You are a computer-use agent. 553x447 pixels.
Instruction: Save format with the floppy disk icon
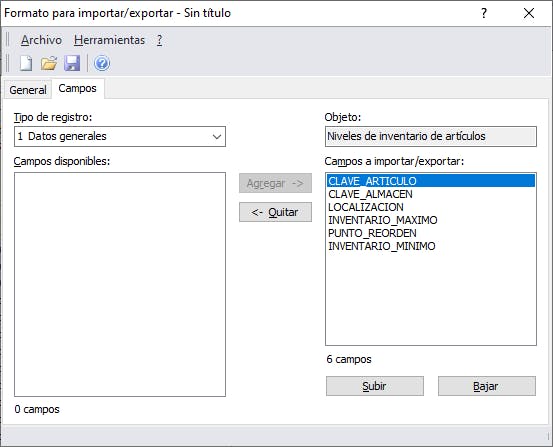(x=72, y=64)
